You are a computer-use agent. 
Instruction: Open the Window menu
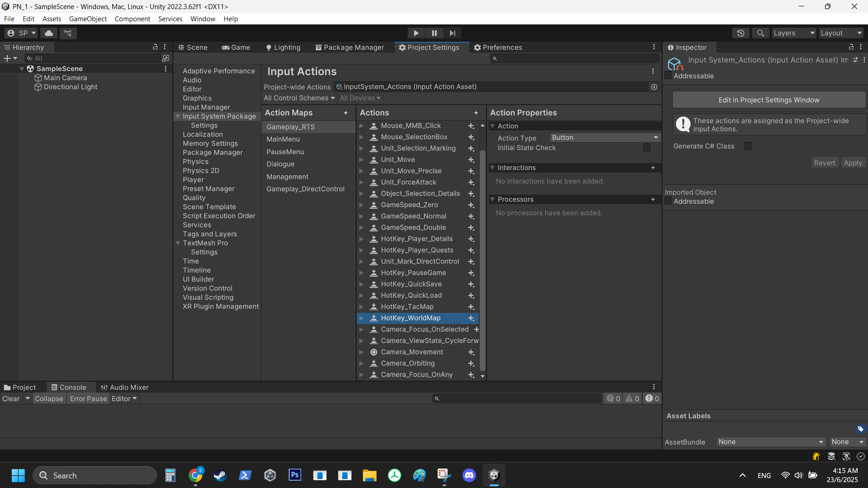(203, 19)
